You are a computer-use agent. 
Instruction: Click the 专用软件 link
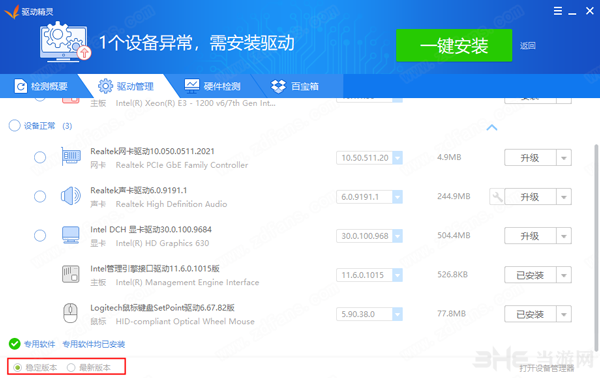pyautogui.click(x=39, y=344)
